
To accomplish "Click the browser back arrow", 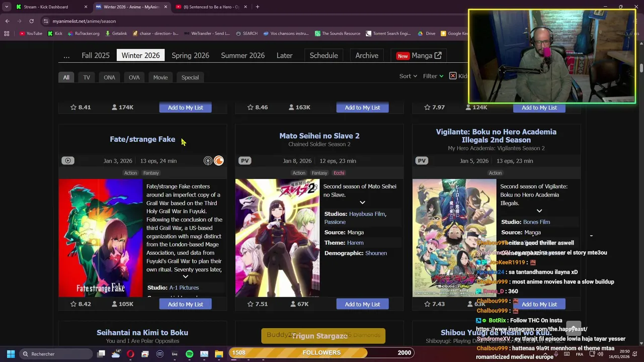I will [7, 21].
